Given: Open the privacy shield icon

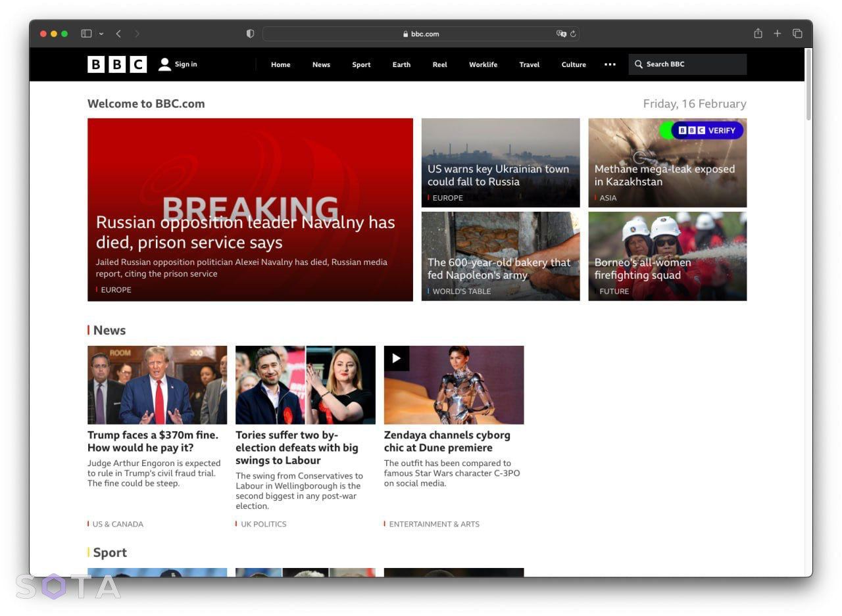Looking at the screenshot, I should tap(250, 34).
